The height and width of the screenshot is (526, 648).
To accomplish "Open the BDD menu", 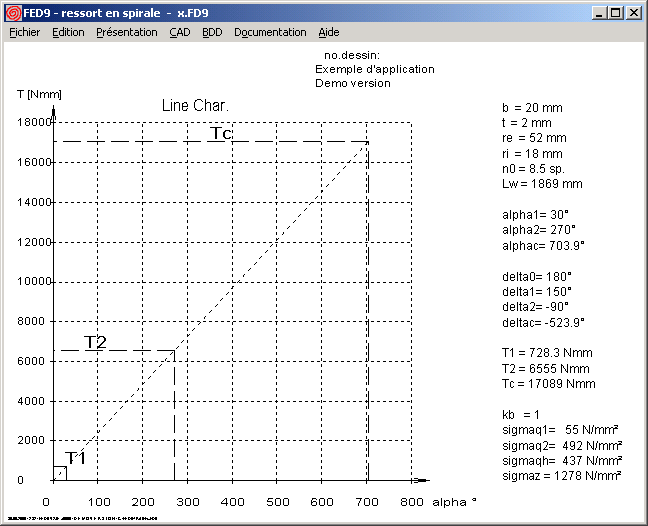I will point(212,32).
